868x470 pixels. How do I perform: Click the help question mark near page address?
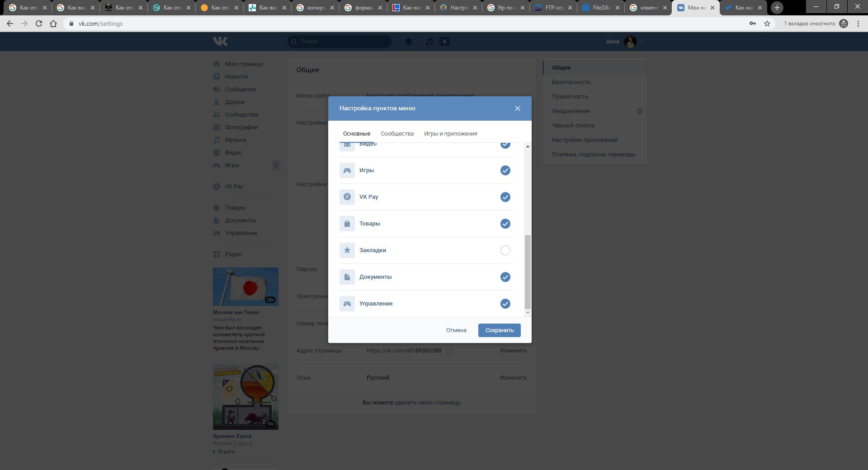tap(450, 351)
